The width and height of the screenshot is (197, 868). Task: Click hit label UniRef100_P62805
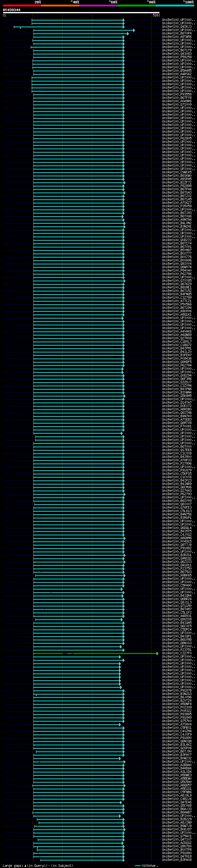click(177, 139)
